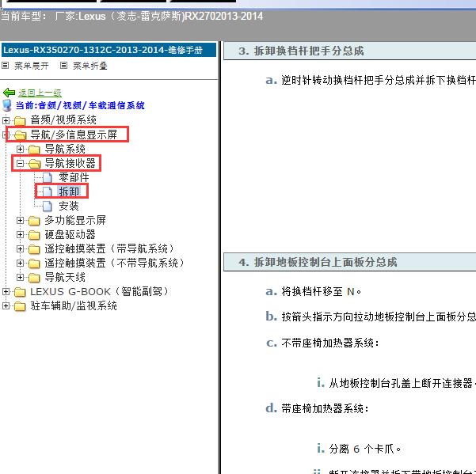
Task: Click the 遥控触摸装置（带导航系统）folder icon
Action: [34, 249]
